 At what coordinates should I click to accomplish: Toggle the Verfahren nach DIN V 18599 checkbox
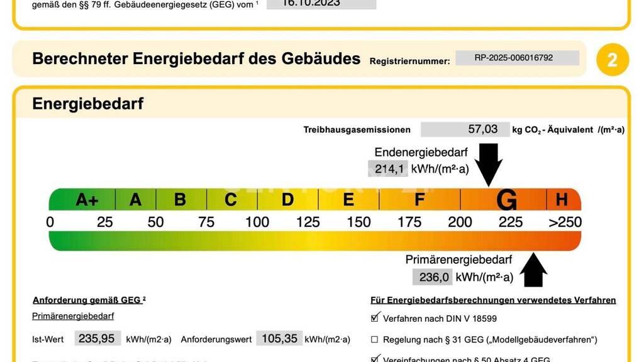tap(375, 317)
